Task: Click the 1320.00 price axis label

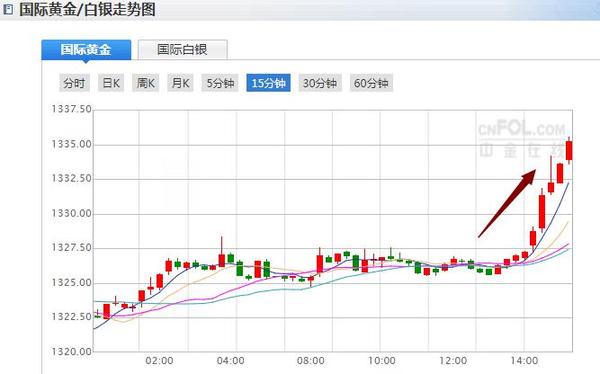Action: [x=72, y=351]
